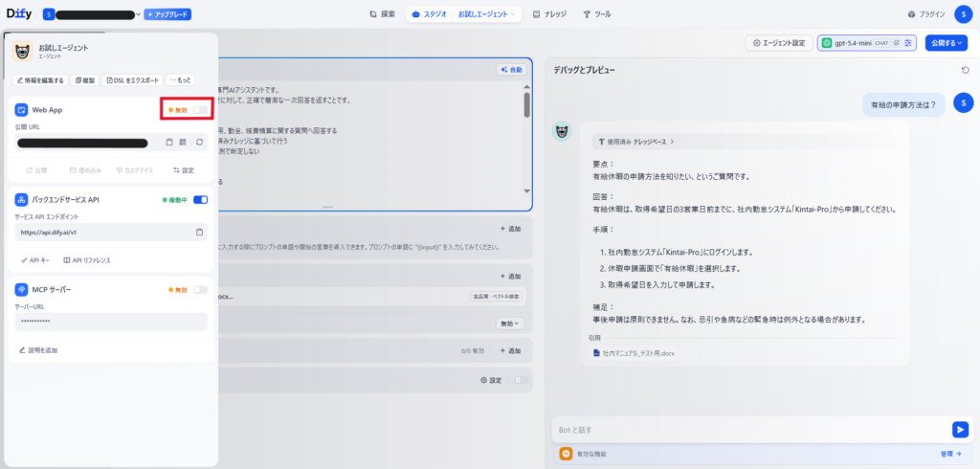Open the cited 社内マニュアル_テスト用.docx
The width and height of the screenshot is (980, 469).
[634, 353]
